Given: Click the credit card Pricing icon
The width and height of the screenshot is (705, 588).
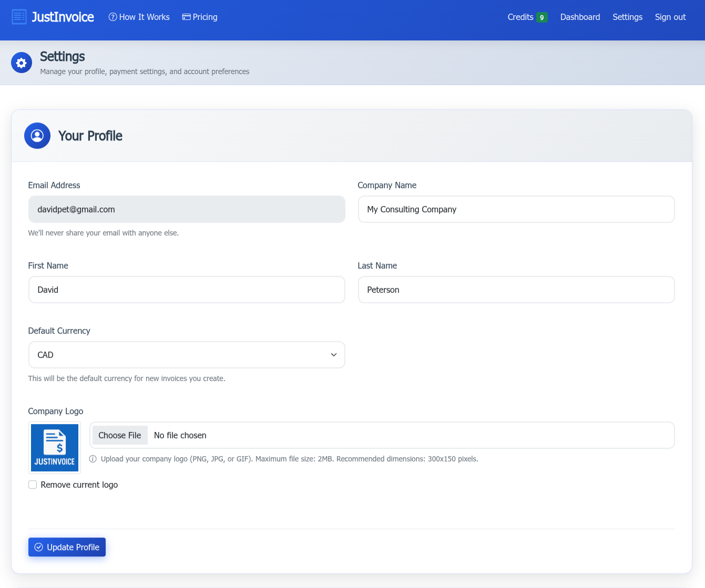Looking at the screenshot, I should pos(186,17).
